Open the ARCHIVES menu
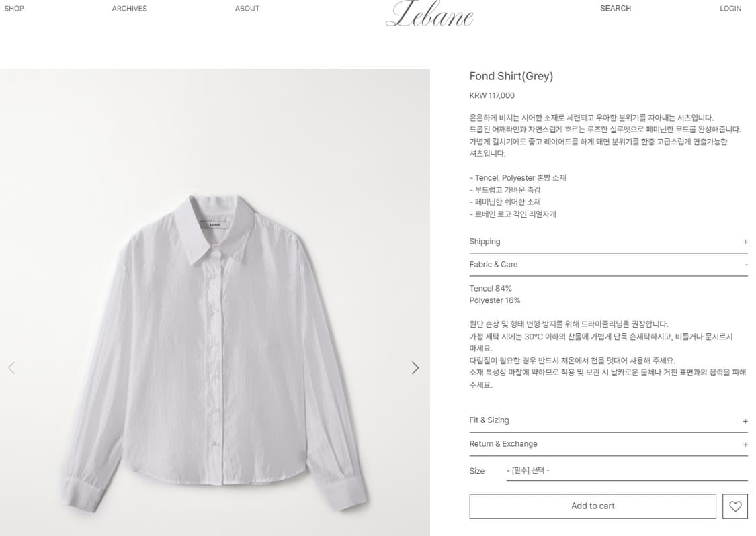Screen dimensions: 756x536 pos(129,9)
